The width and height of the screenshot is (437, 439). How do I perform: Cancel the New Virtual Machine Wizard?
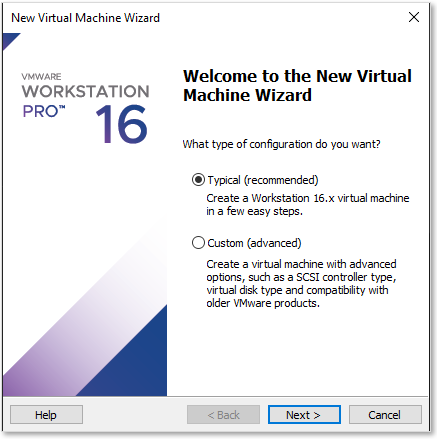pos(385,415)
